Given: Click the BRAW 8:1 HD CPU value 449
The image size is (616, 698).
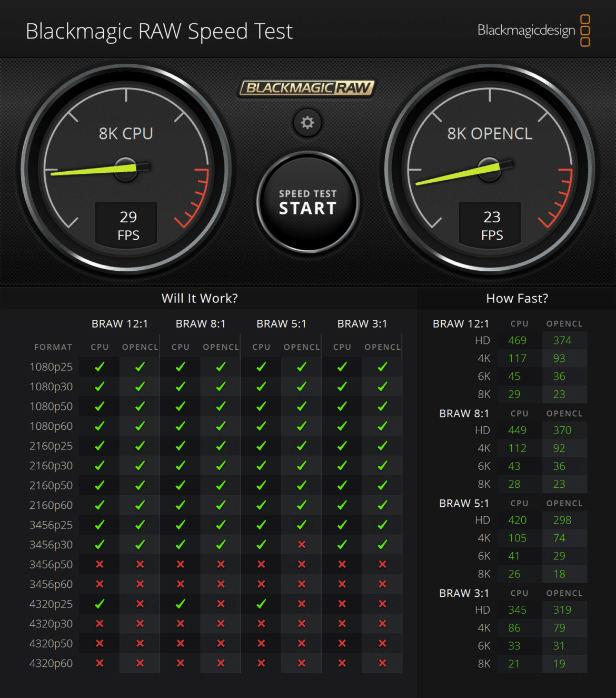Looking at the screenshot, I should point(517,430).
